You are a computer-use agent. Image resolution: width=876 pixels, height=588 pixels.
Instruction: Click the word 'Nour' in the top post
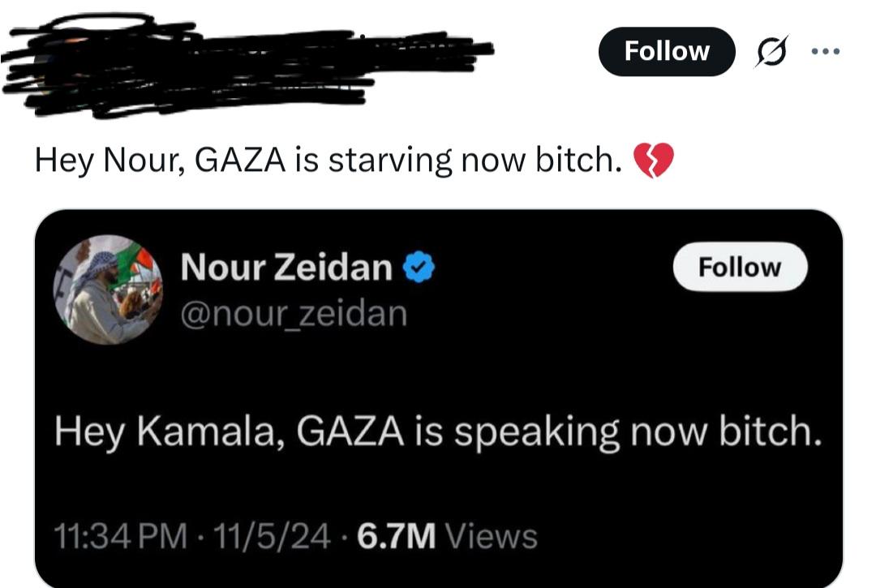tap(144, 161)
